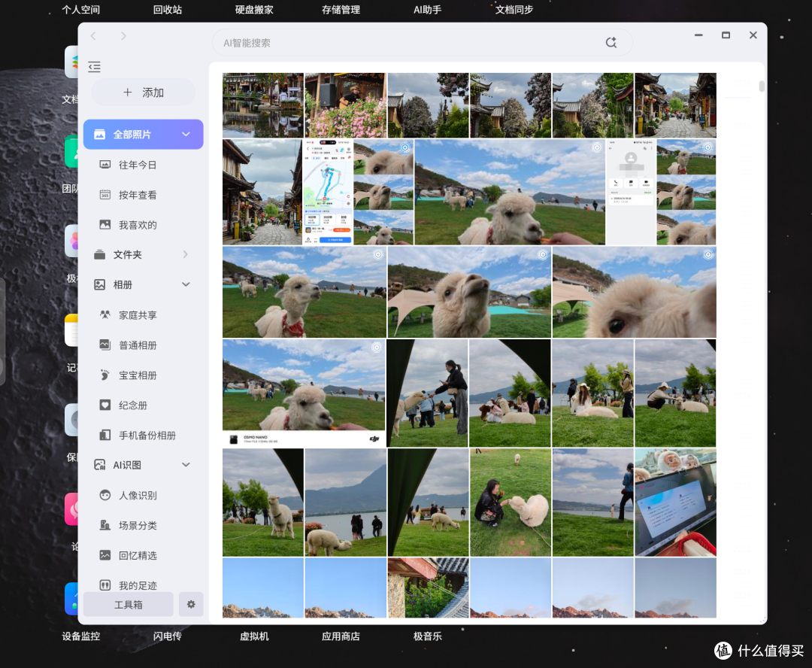Screen dimensions: 812x668
Task: Open the contact screen screenshot thumbnail
Action: [x=631, y=192]
